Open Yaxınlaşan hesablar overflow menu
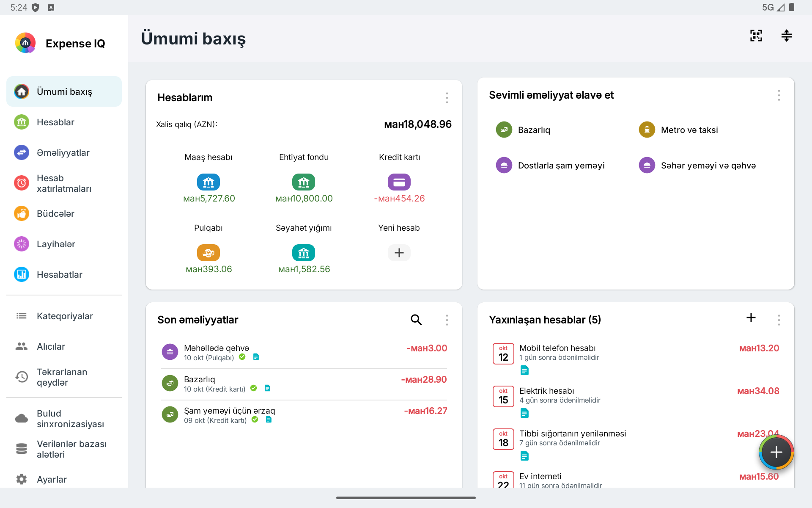This screenshot has height=508, width=812. point(779,320)
